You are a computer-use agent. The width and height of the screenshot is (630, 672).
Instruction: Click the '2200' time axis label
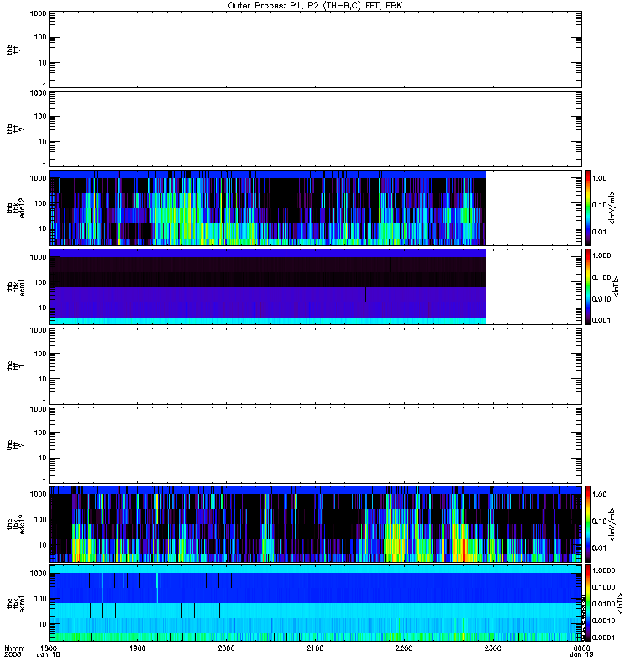coord(404,648)
